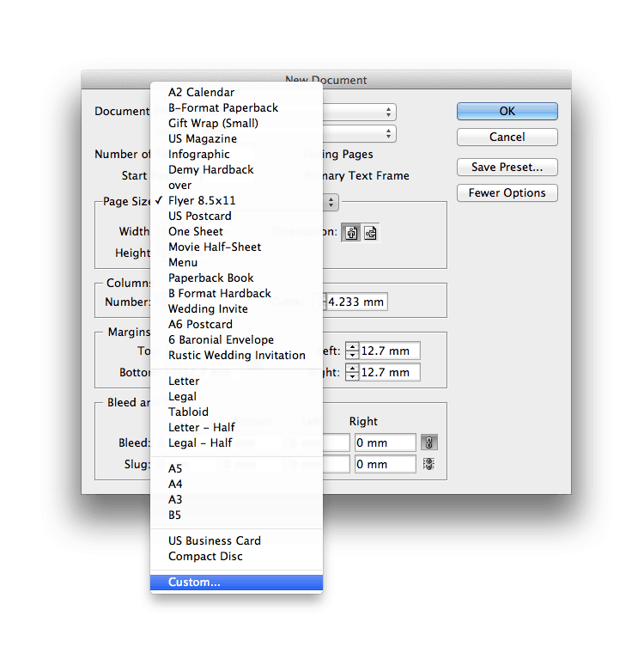Select 6 Baronial Envelope size
Image resolution: width=644 pixels, height=653 pixels.
[236, 340]
